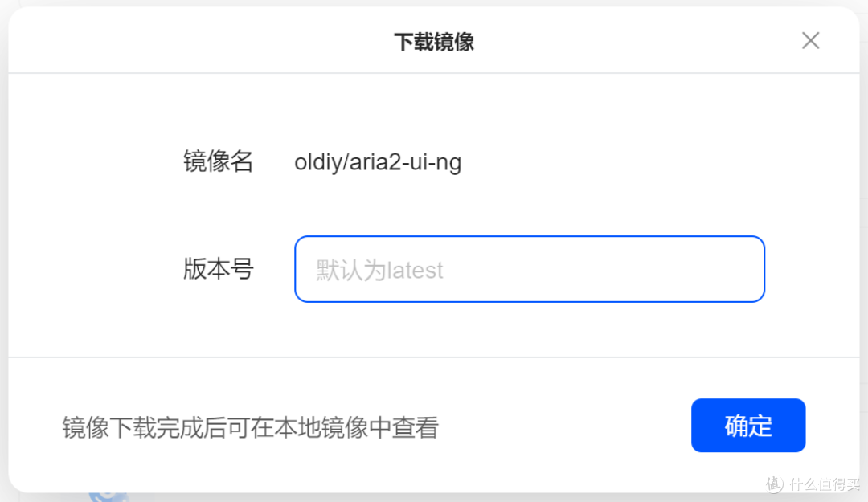
Task: Click the 镜像名 label text
Action: click(218, 162)
